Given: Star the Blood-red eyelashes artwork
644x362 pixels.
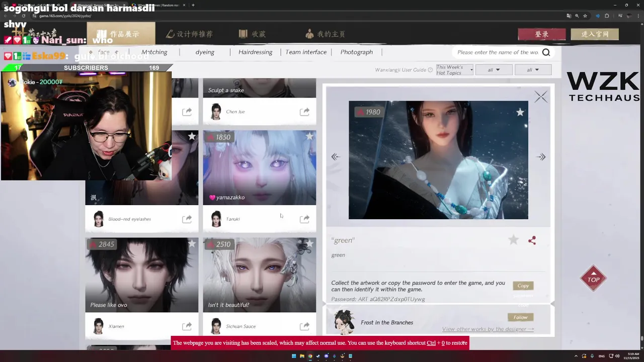Looking at the screenshot, I should [192, 136].
